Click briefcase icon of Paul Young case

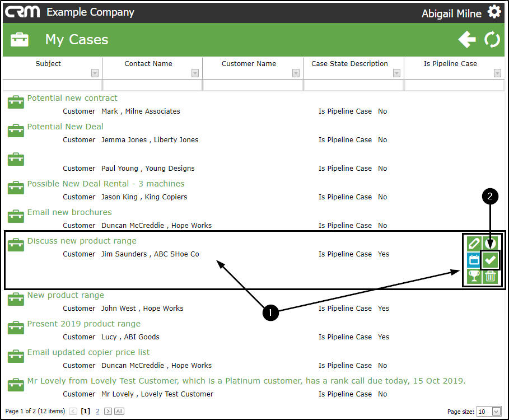click(16, 159)
